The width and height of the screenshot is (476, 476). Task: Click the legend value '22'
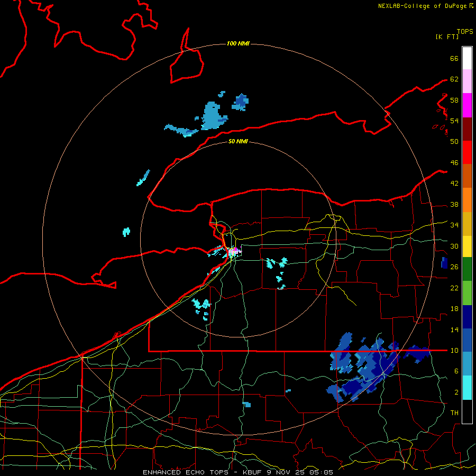pyautogui.click(x=454, y=288)
